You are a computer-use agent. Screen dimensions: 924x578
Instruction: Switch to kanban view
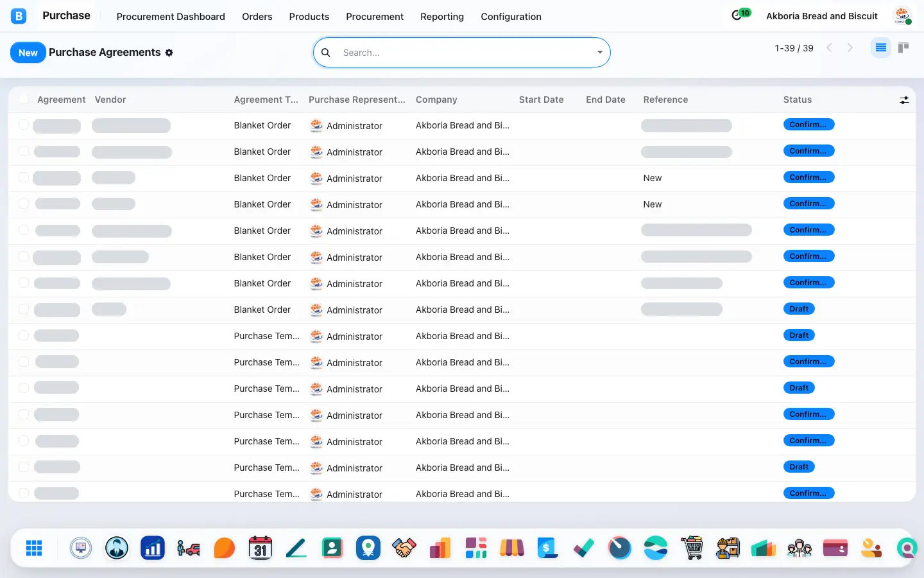(x=903, y=48)
